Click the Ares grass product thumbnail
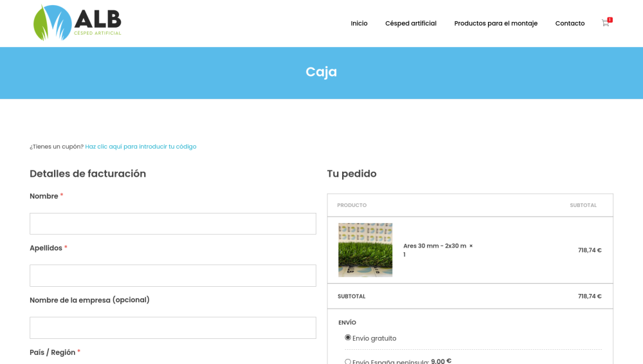 pyautogui.click(x=365, y=250)
